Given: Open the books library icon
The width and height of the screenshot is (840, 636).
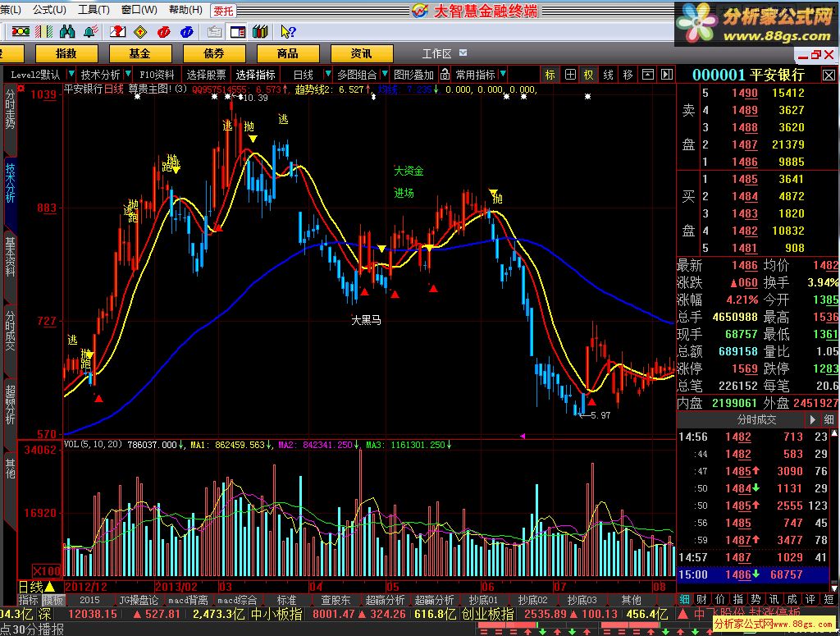Looking at the screenshot, I should (x=260, y=32).
